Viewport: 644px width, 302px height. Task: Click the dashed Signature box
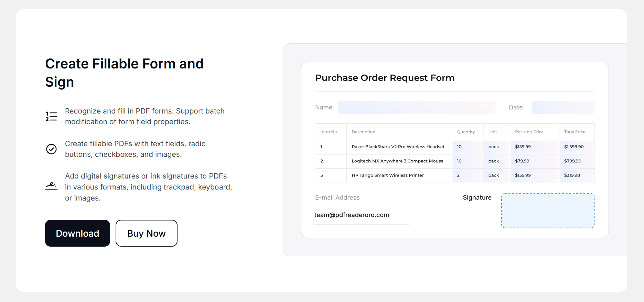[548, 211]
